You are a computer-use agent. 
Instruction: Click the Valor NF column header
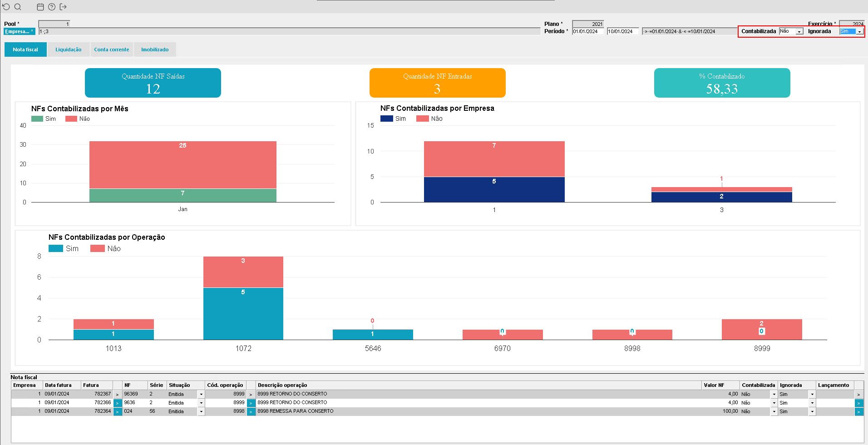(x=721, y=385)
